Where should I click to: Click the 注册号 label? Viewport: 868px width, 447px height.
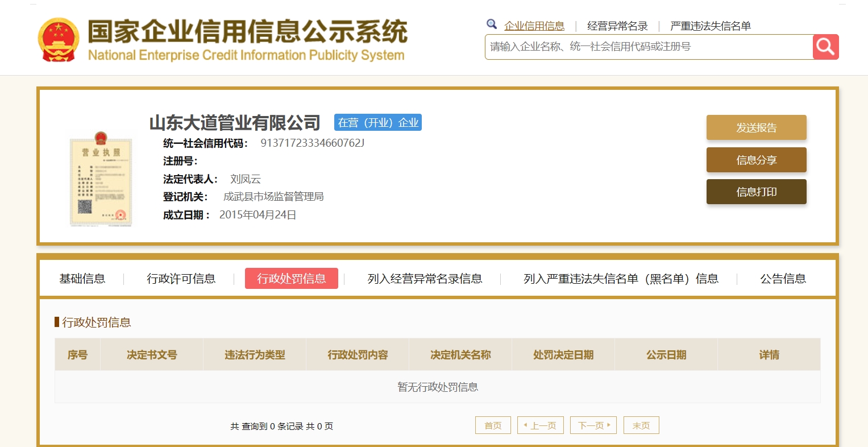point(180,161)
